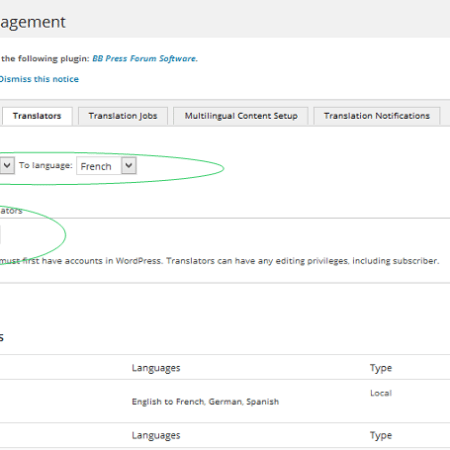Select the English to French, German, Spanish row
Image resolution: width=450 pixels, height=450 pixels.
pyautogui.click(x=225, y=401)
